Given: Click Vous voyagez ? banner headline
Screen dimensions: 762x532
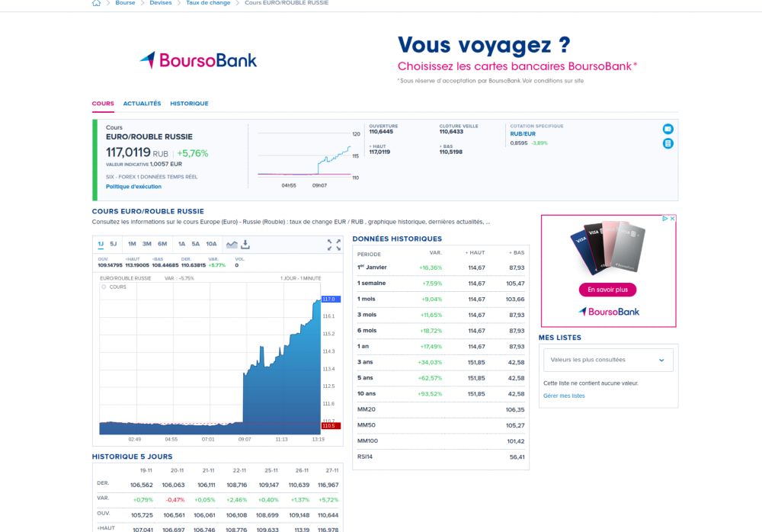Looking at the screenshot, I should tap(484, 45).
